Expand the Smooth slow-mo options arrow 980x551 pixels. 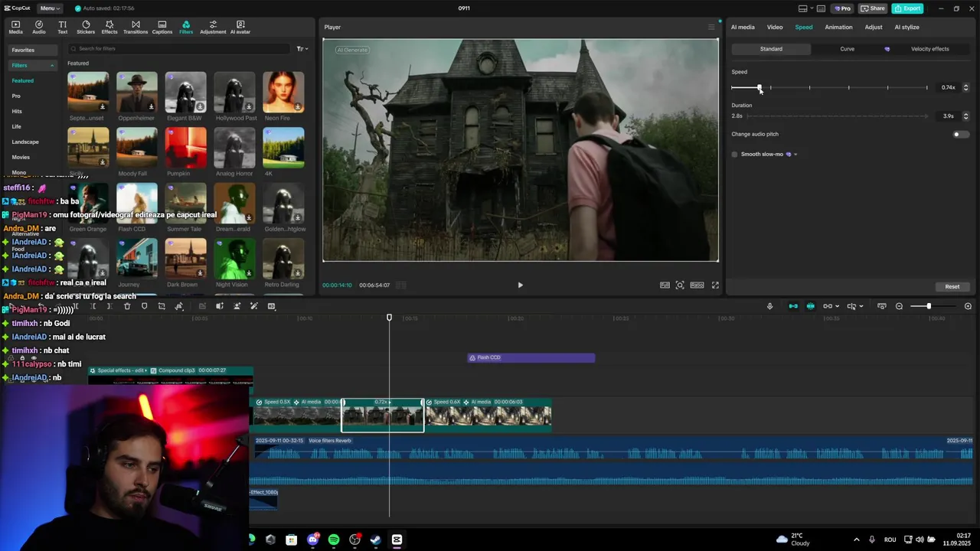[x=795, y=155]
